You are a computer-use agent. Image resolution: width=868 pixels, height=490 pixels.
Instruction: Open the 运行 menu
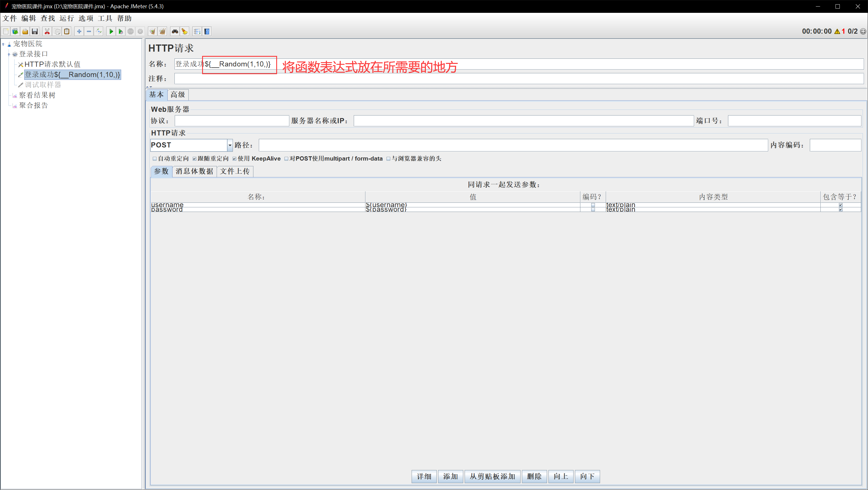point(66,18)
